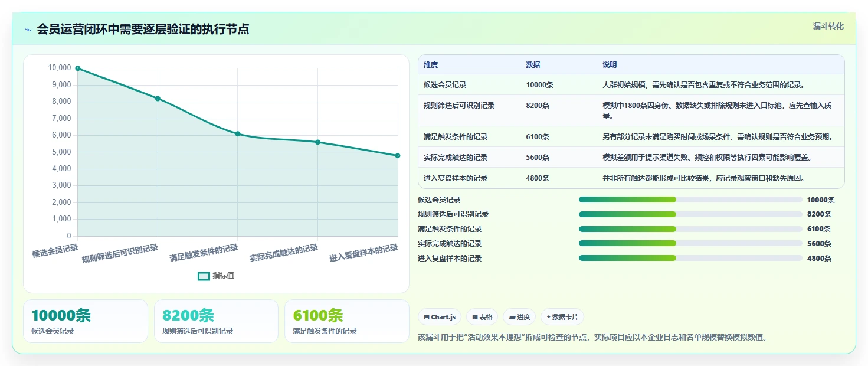Click the 候选会员记录 label in the progress list

[x=439, y=200]
